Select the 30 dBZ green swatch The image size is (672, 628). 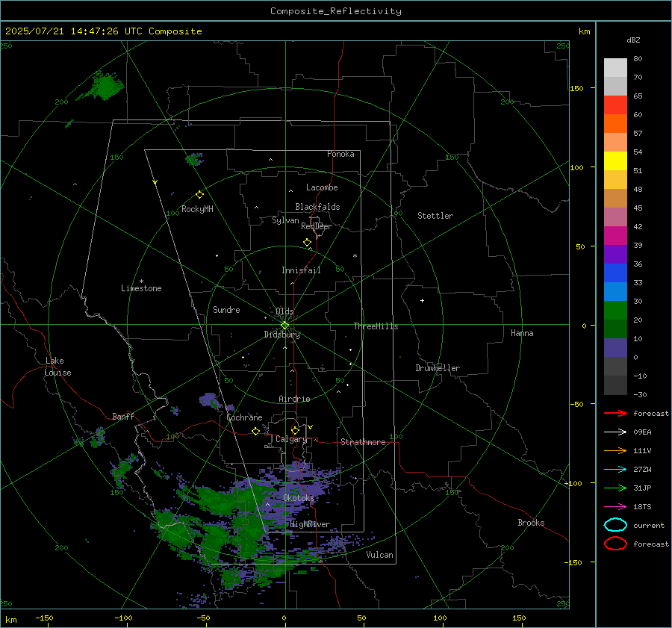pyautogui.click(x=615, y=310)
